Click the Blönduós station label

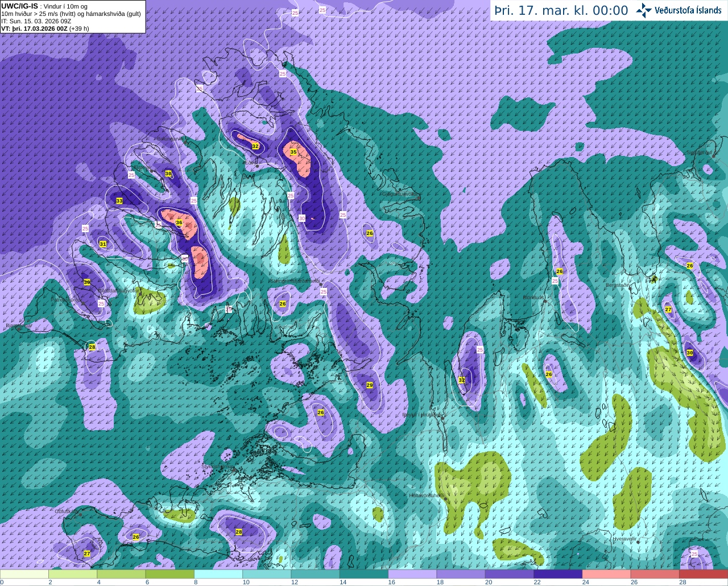(534, 298)
